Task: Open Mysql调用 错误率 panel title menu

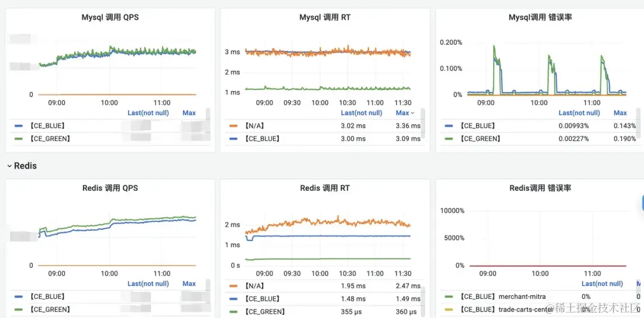Action: pos(540,18)
